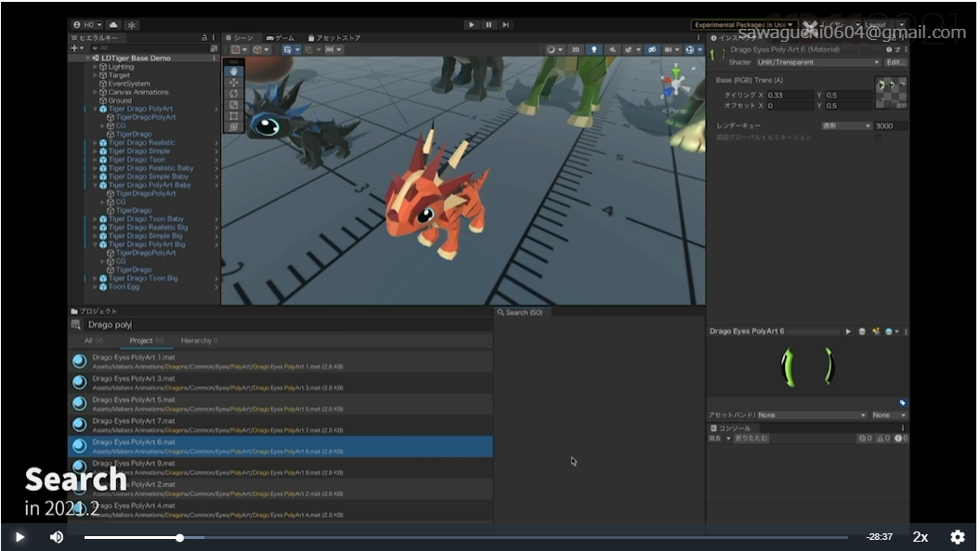Select the Rotate tool in scene overlay
The width and height of the screenshot is (980, 551).
click(x=234, y=94)
